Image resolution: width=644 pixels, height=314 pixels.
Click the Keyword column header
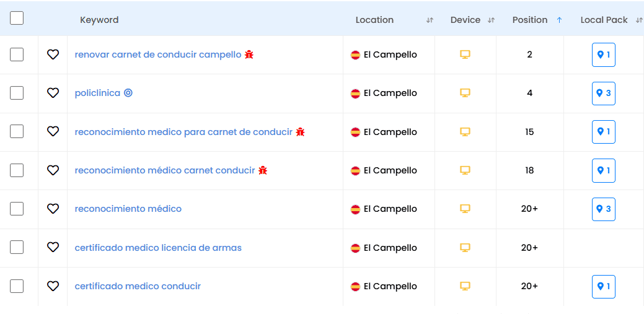tap(99, 20)
